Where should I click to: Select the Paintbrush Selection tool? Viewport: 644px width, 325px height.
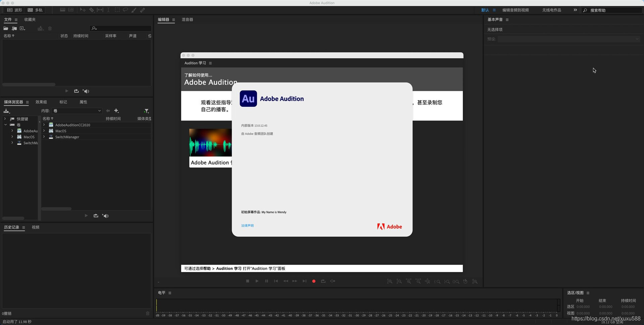click(x=134, y=10)
